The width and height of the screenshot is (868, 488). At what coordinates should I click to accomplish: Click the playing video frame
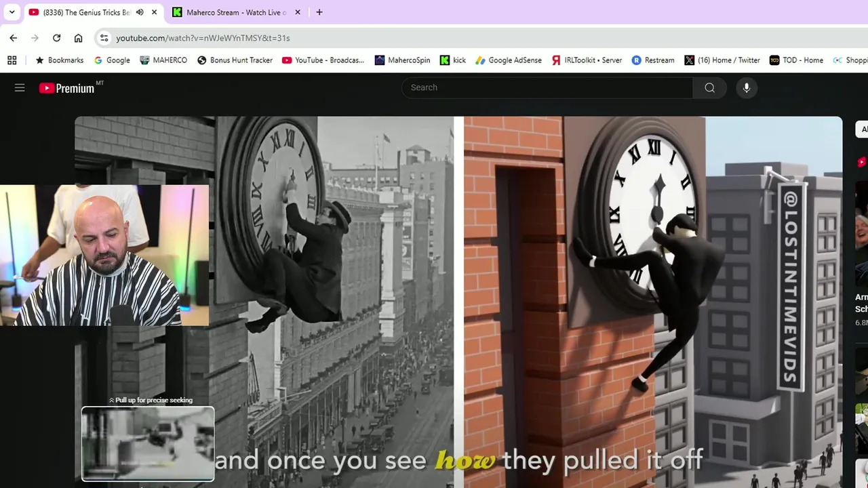pyautogui.click(x=458, y=302)
